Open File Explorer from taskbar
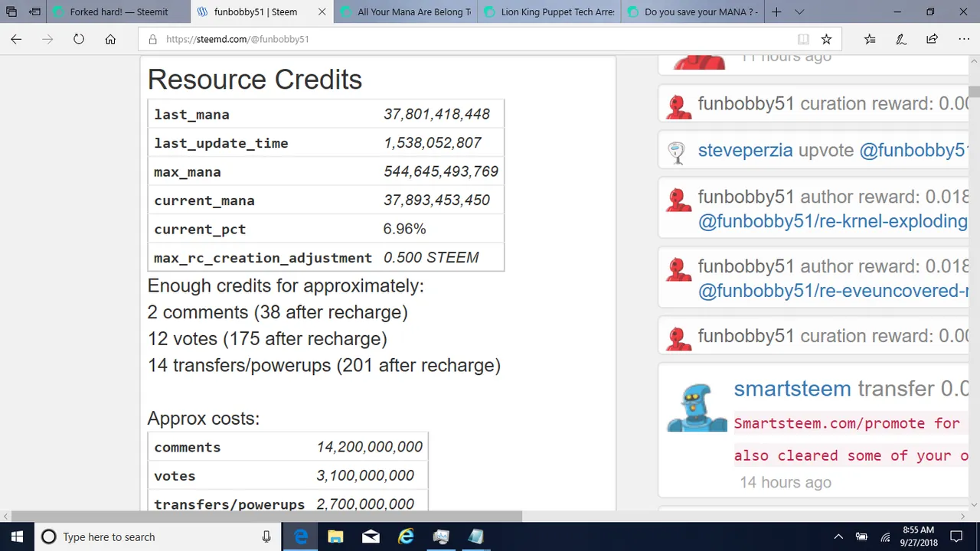The width and height of the screenshot is (980, 551). click(335, 536)
